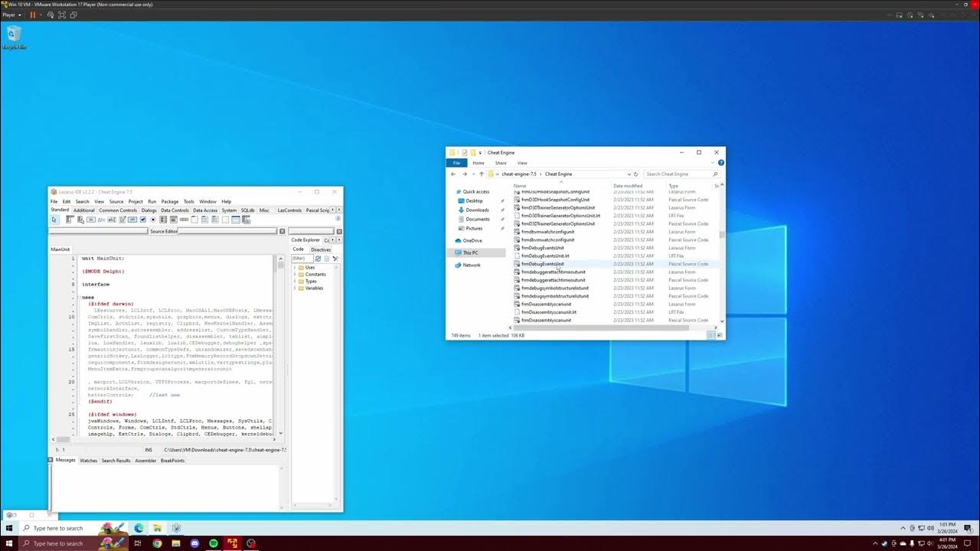
Task: Refresh the Code Explorer tree
Action: click(318, 258)
